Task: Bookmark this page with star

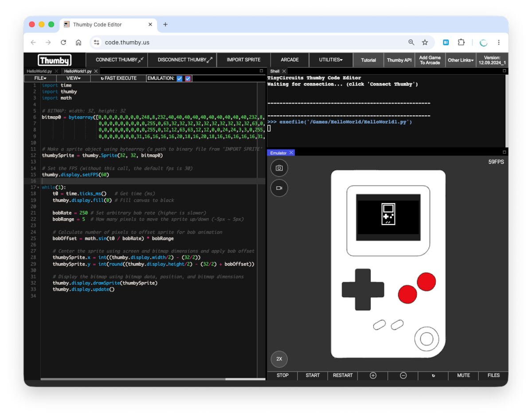Action: [x=425, y=43]
